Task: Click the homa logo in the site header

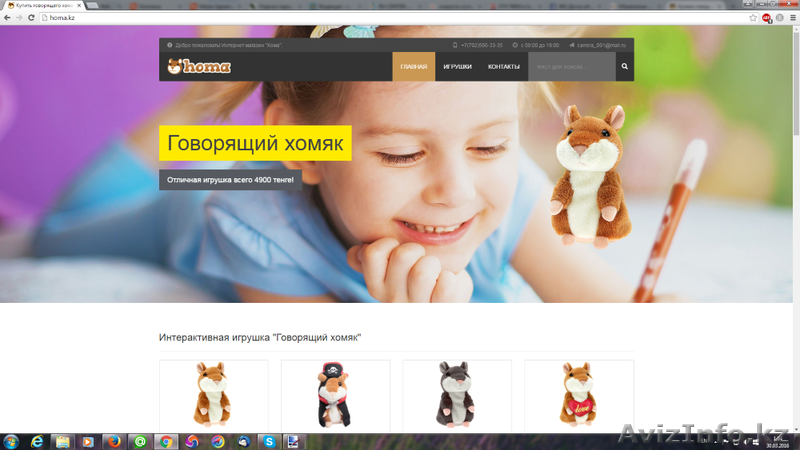Action: pyautogui.click(x=199, y=66)
